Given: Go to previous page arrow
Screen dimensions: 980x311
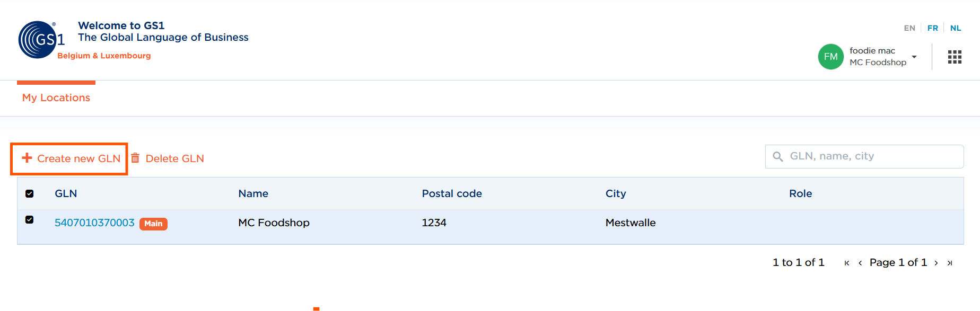Looking at the screenshot, I should point(860,263).
